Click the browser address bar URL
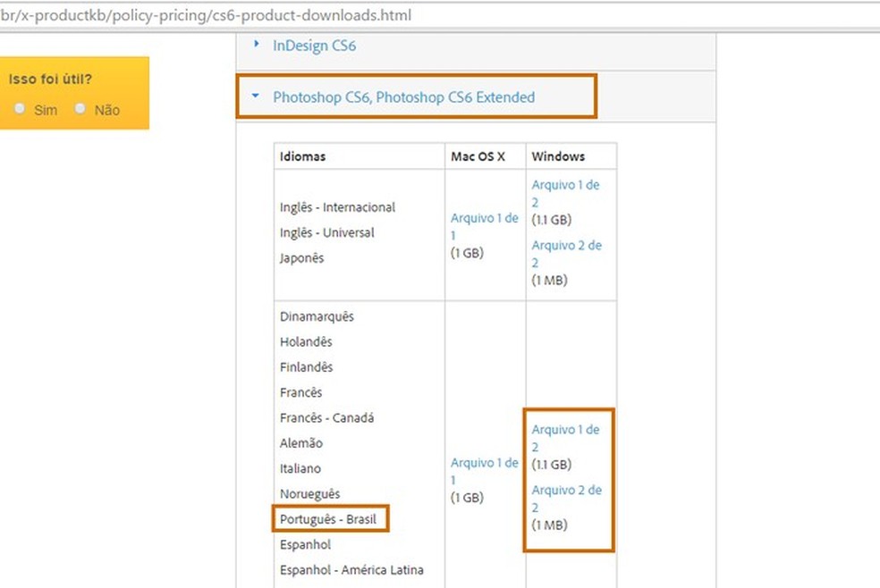Image resolution: width=880 pixels, height=588 pixels. coord(206,15)
